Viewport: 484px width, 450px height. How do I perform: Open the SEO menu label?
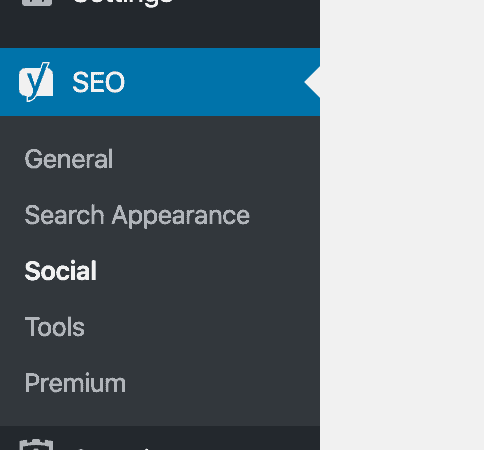tap(98, 82)
